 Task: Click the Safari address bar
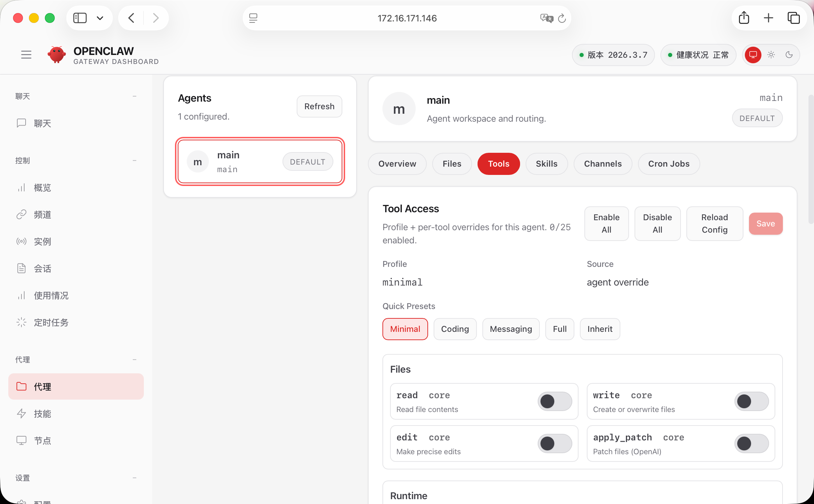click(x=407, y=18)
